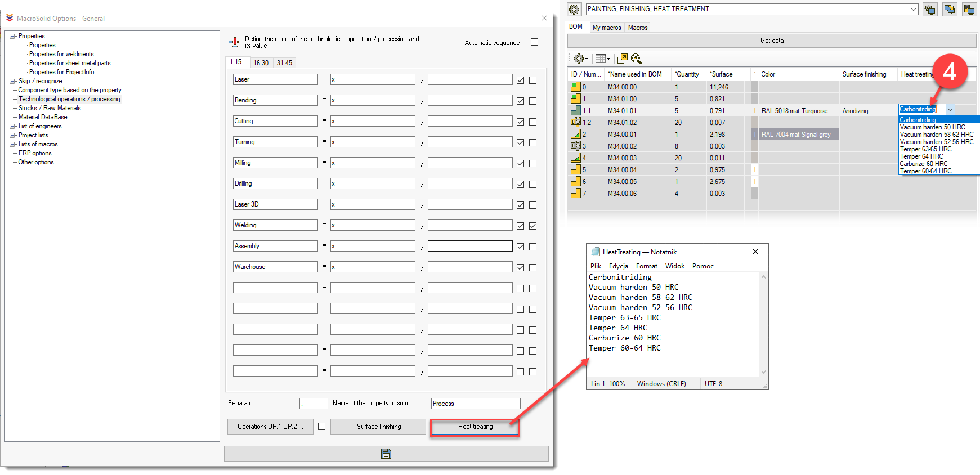This screenshot has height=475, width=980.
Task: Open the Macros tab
Action: tap(638, 27)
